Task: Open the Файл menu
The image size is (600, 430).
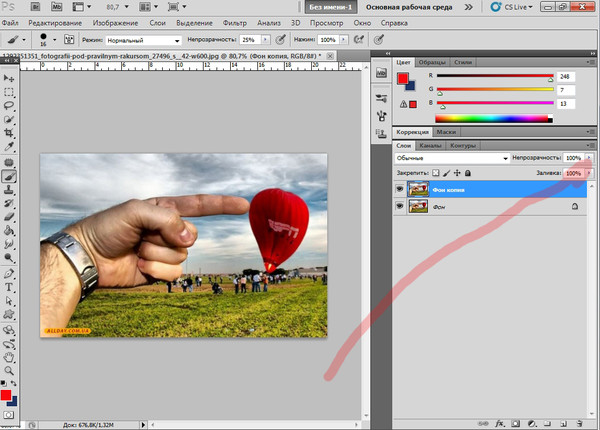Action: pos(10,23)
